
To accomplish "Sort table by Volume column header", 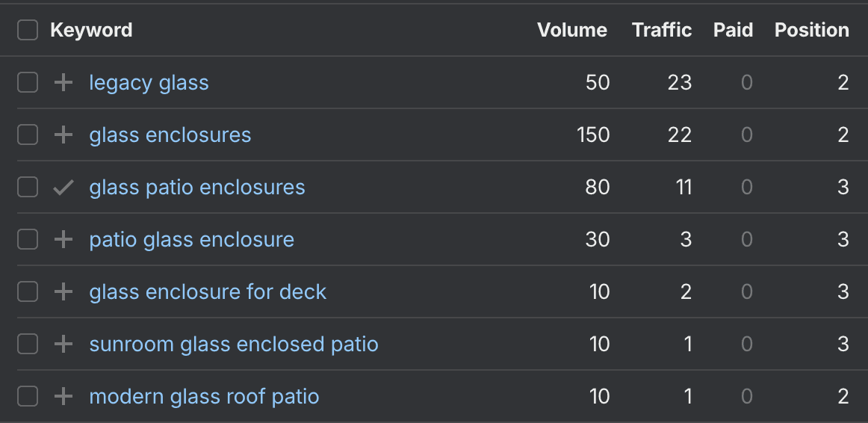I will point(572,30).
